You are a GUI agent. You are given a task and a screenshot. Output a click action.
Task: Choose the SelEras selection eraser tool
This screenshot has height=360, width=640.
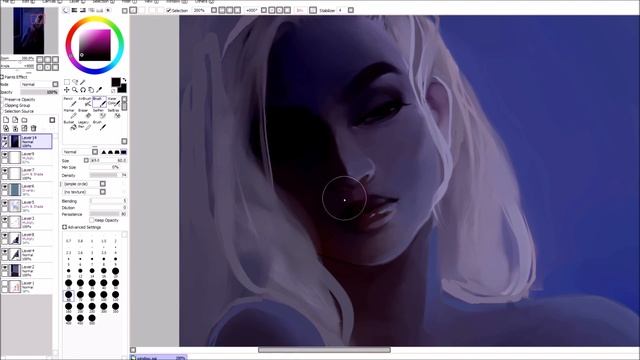(114, 113)
